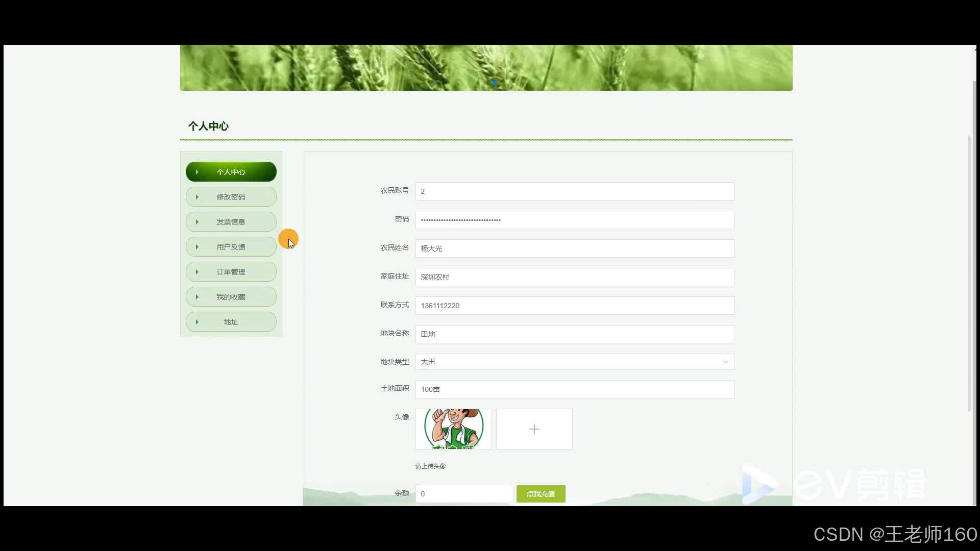Image resolution: width=980 pixels, height=551 pixels.
Task: Focus the 联系方式 phone number field
Action: (x=575, y=306)
